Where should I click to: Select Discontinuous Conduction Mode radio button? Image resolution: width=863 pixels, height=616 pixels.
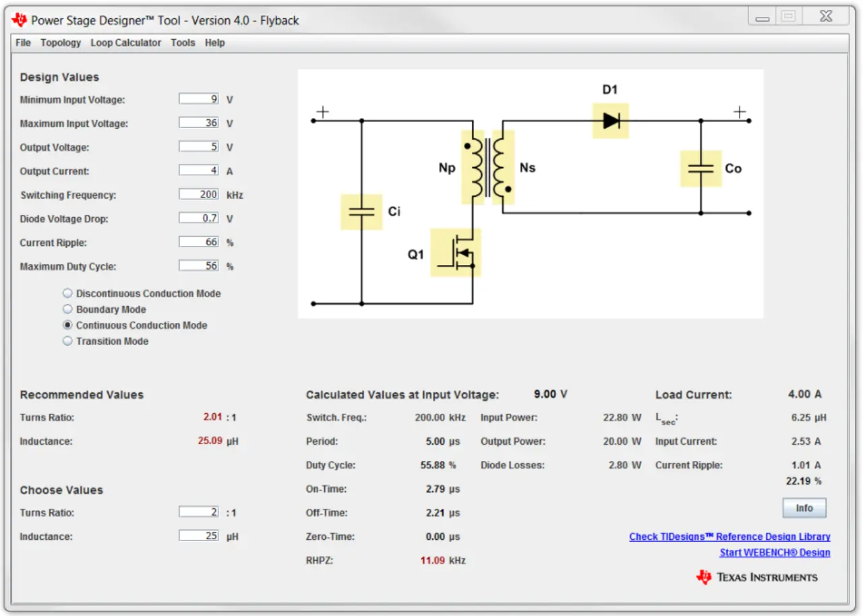(x=67, y=294)
